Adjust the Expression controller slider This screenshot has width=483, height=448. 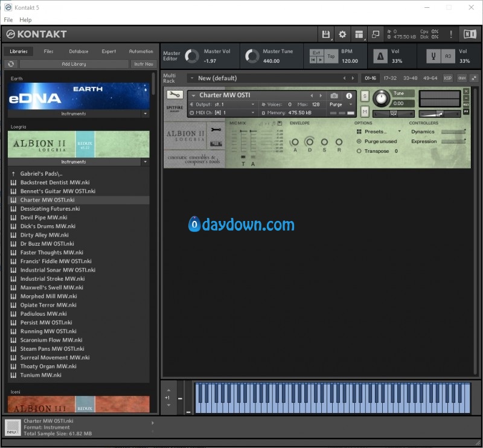coord(453,141)
